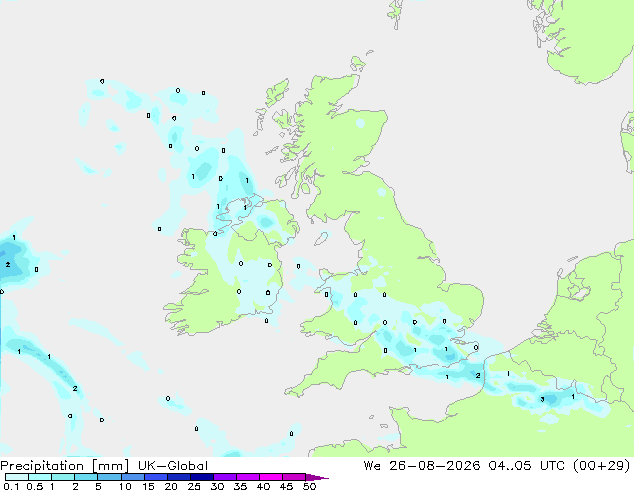The height and width of the screenshot is (490, 634).
Task: Click the 5–10 mm blue legend swatch
Action: coord(109,477)
